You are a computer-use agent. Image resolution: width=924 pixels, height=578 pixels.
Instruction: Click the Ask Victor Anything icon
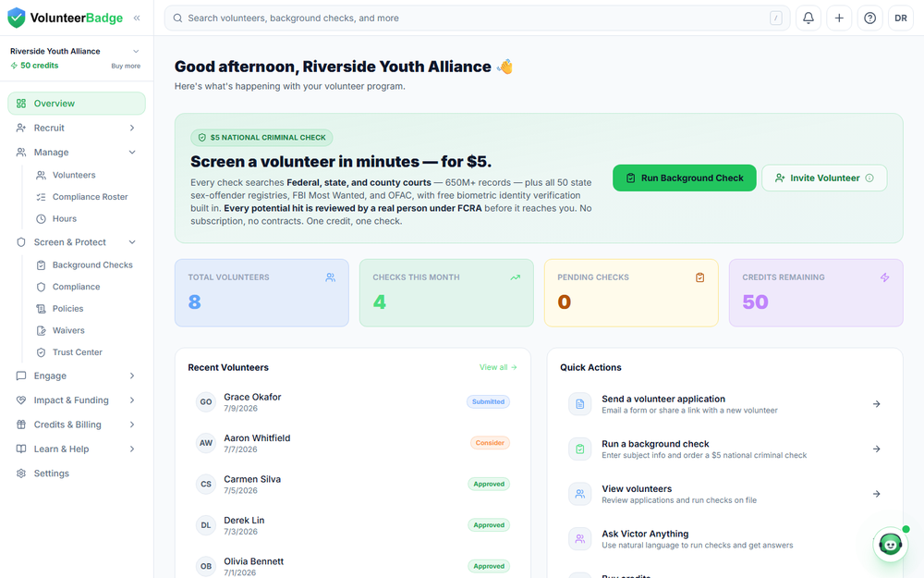(x=580, y=538)
